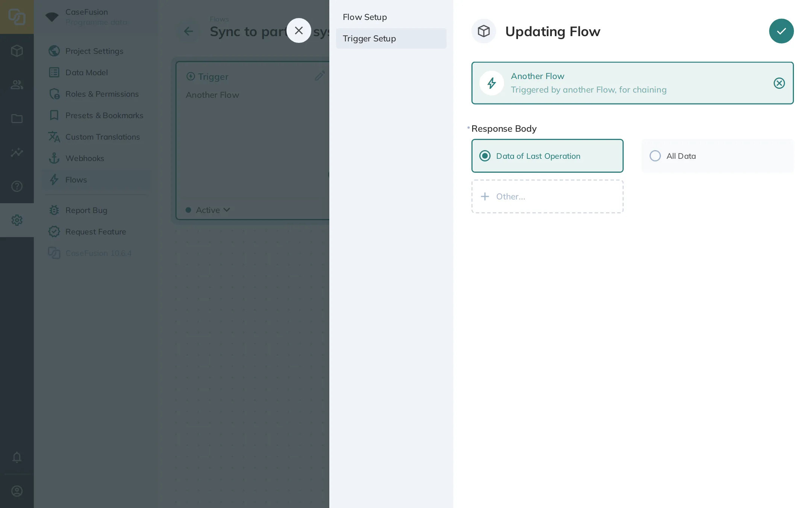Add Other response body option

click(x=547, y=196)
